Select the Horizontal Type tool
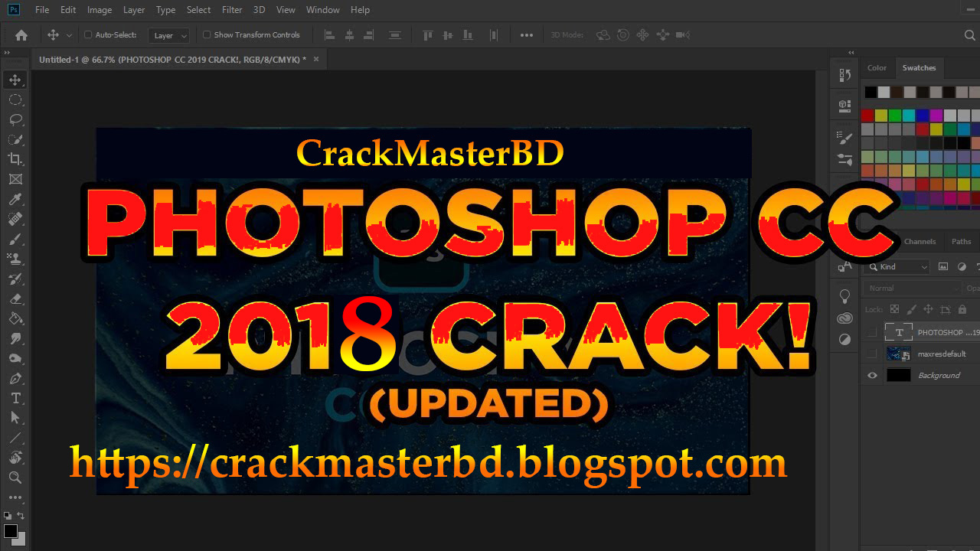The image size is (980, 551). pyautogui.click(x=15, y=398)
